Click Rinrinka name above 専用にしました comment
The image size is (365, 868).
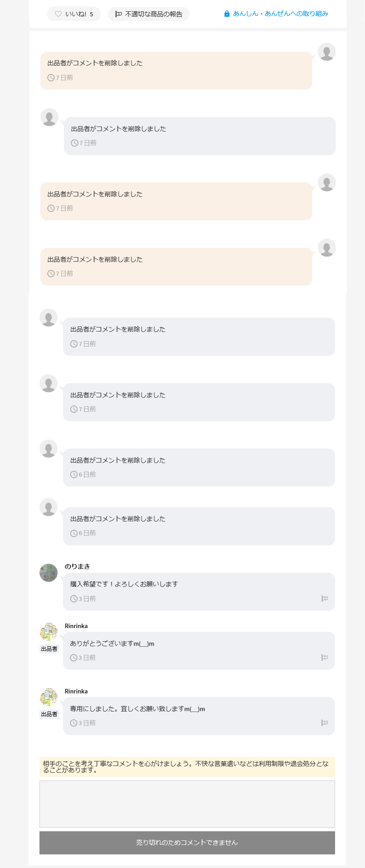[x=76, y=691]
